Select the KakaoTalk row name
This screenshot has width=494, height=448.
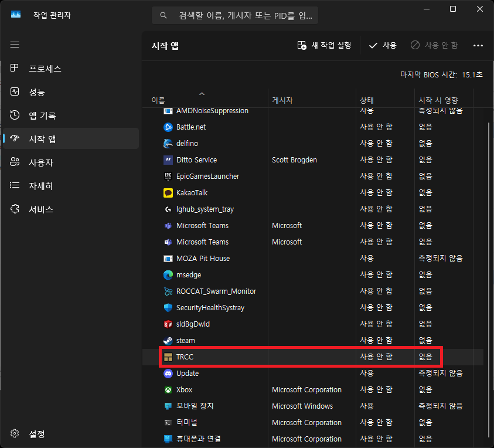coord(192,193)
